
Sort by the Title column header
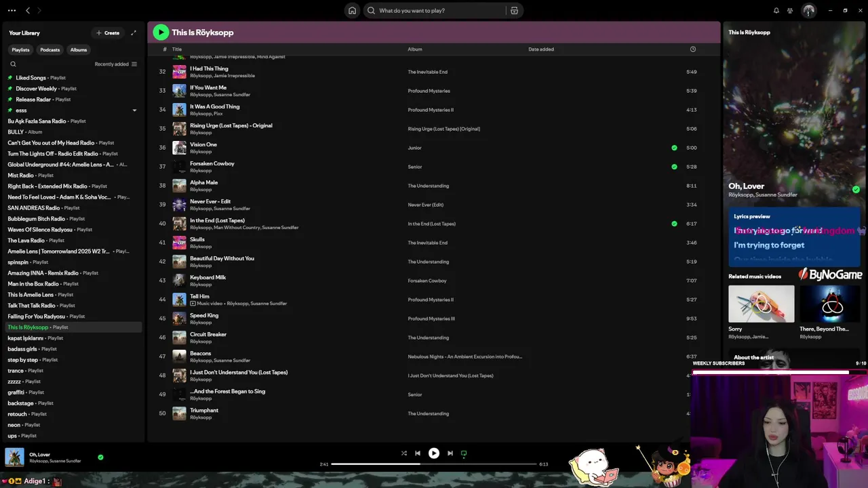(x=177, y=49)
